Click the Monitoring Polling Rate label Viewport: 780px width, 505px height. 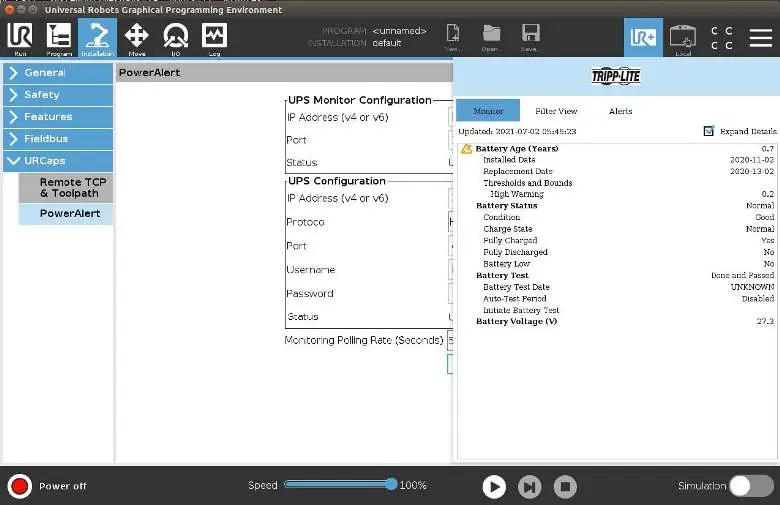click(364, 340)
